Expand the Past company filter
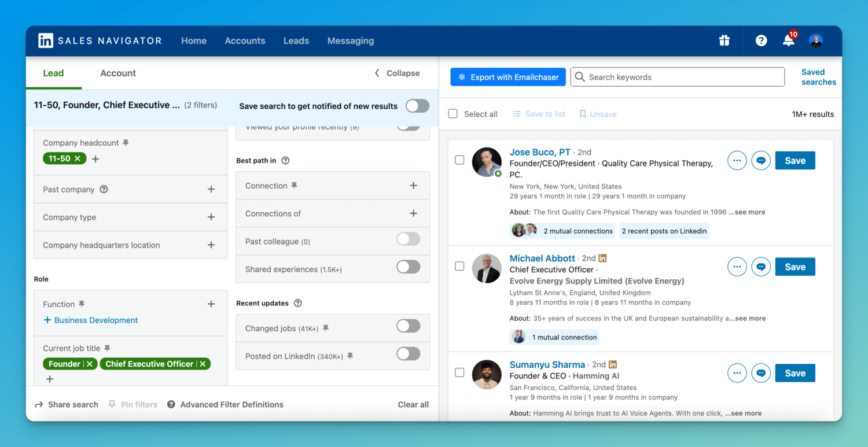This screenshot has height=447, width=868. (x=211, y=189)
